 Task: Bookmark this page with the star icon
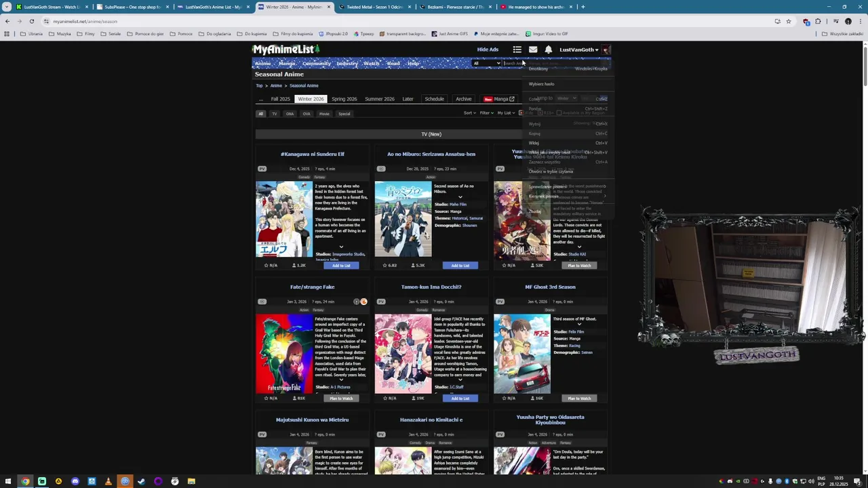pyautogui.click(x=788, y=21)
